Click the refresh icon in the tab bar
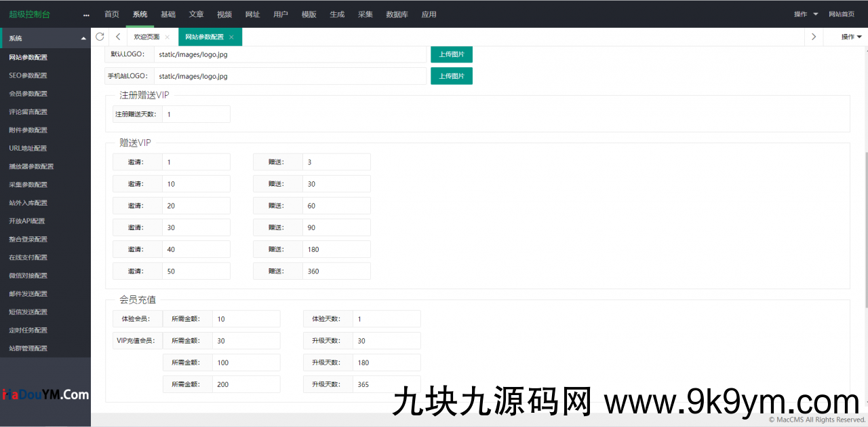868x427 pixels. [100, 37]
